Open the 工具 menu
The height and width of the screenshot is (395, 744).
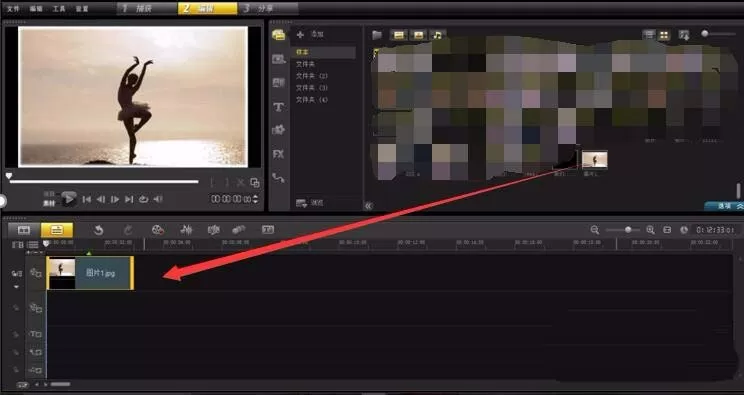[x=59, y=9]
